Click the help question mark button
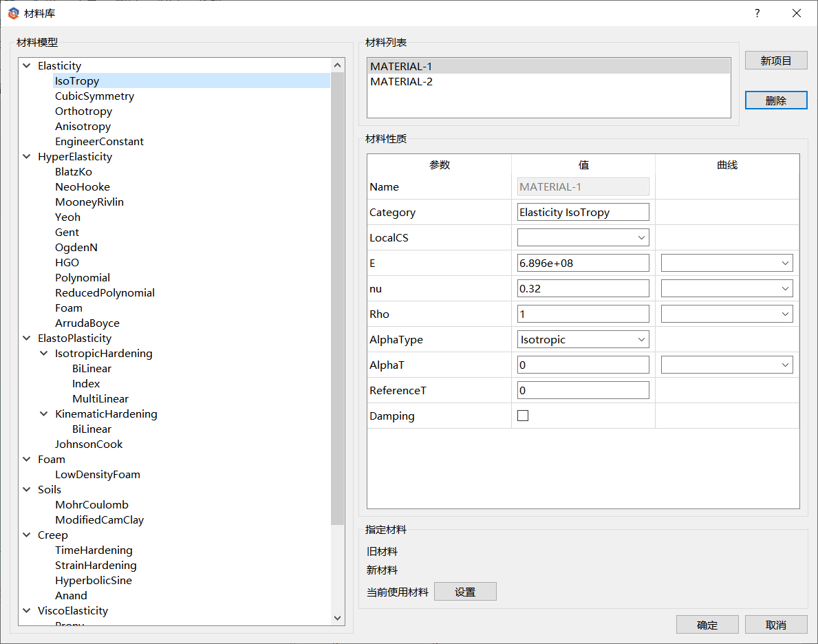Image resolution: width=818 pixels, height=644 pixels. point(757,14)
